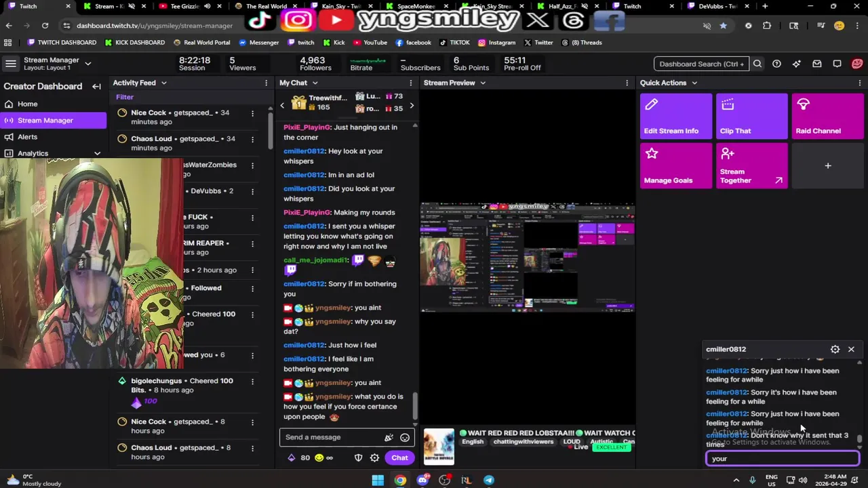Open Quick Actions three-dot options
The image size is (868, 488).
(859, 83)
